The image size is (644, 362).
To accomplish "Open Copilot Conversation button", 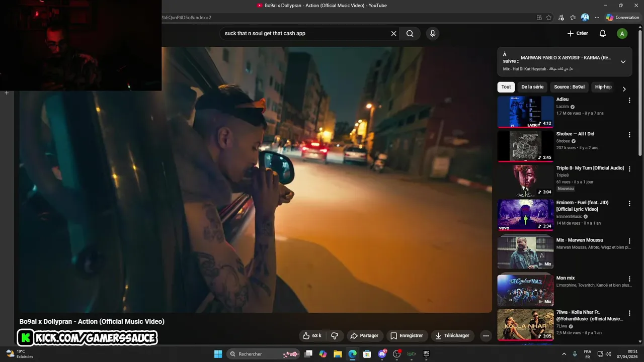I will coord(623,17).
